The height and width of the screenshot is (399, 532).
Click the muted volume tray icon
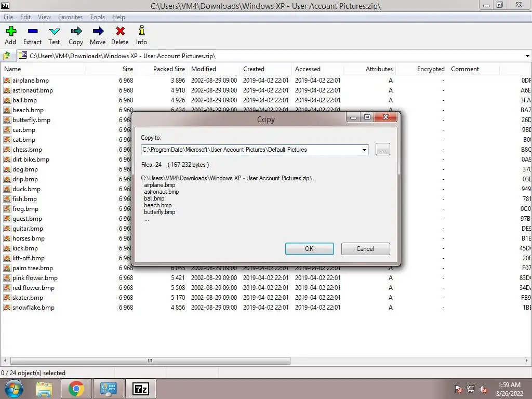(483, 389)
